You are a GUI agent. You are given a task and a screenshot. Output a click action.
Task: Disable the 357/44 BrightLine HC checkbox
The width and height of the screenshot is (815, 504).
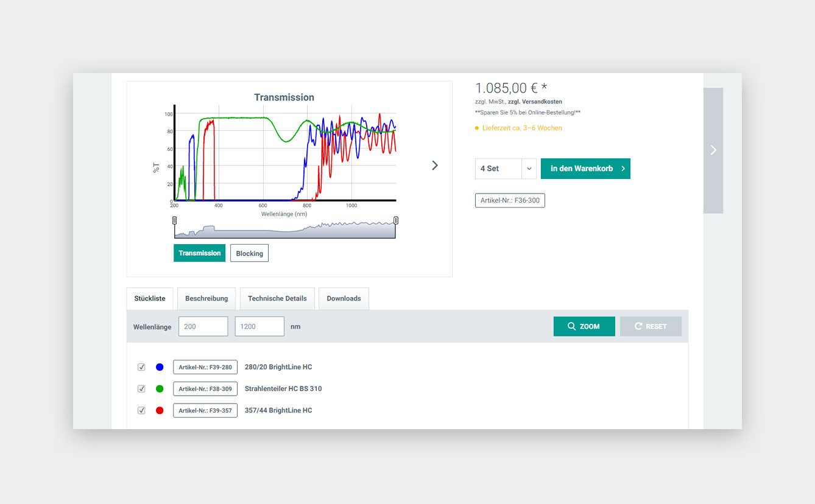[x=141, y=411]
